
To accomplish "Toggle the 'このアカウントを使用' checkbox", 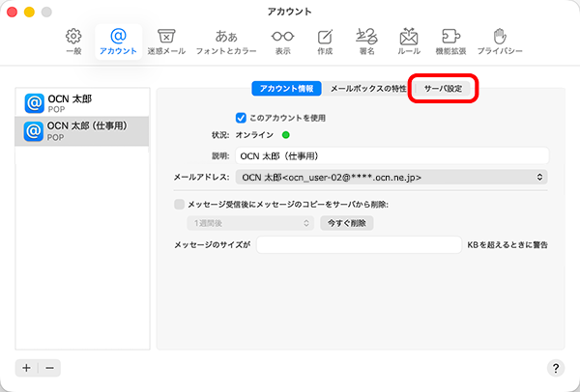I will point(242,117).
